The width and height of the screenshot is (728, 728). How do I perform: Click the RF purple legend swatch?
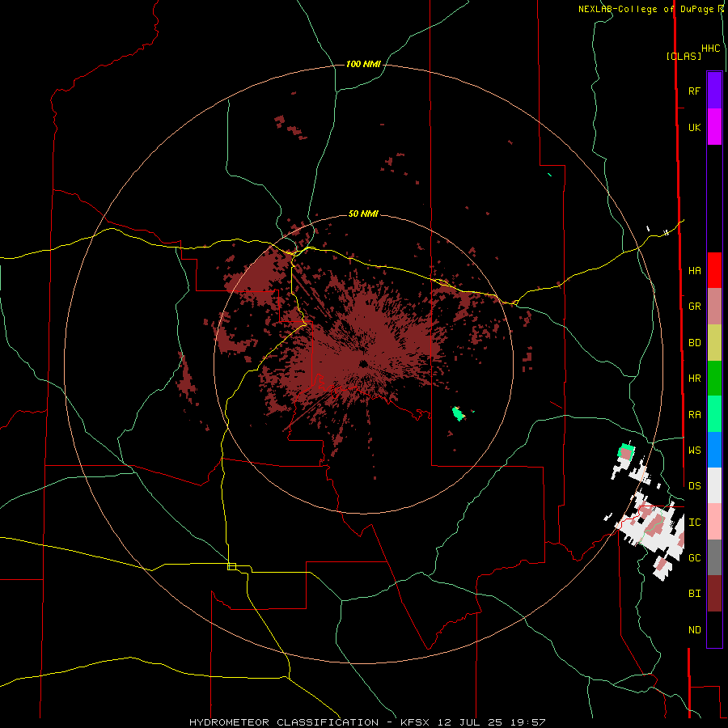[714, 91]
